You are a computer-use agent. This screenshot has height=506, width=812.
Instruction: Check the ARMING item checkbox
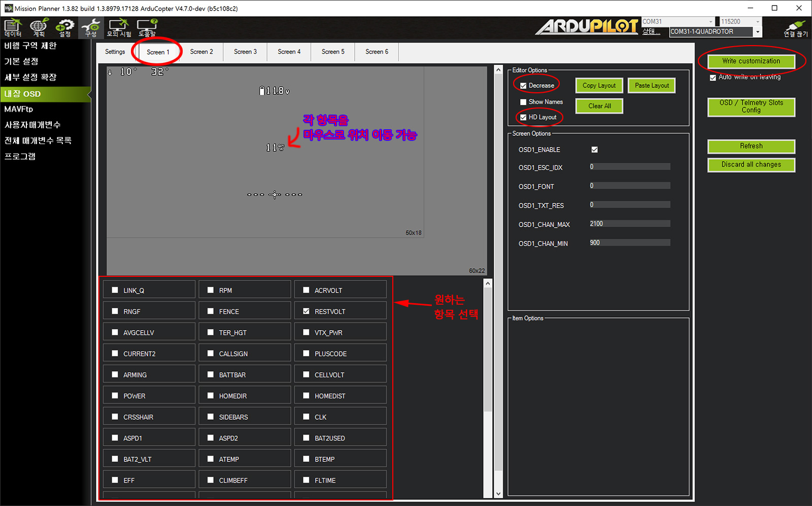click(x=115, y=375)
